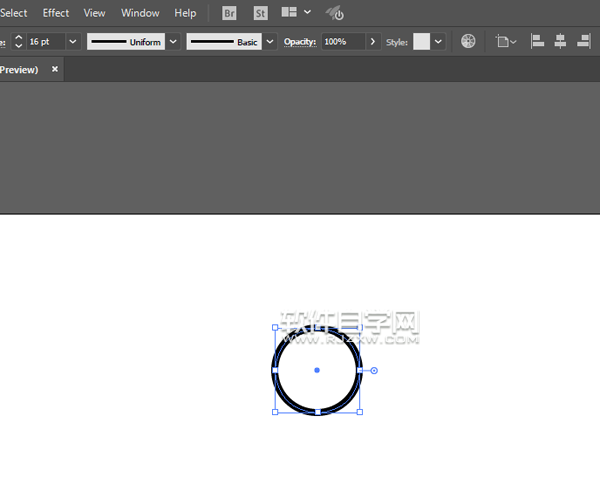Open the Help menu
Image resolution: width=600 pixels, height=491 pixels.
[185, 13]
